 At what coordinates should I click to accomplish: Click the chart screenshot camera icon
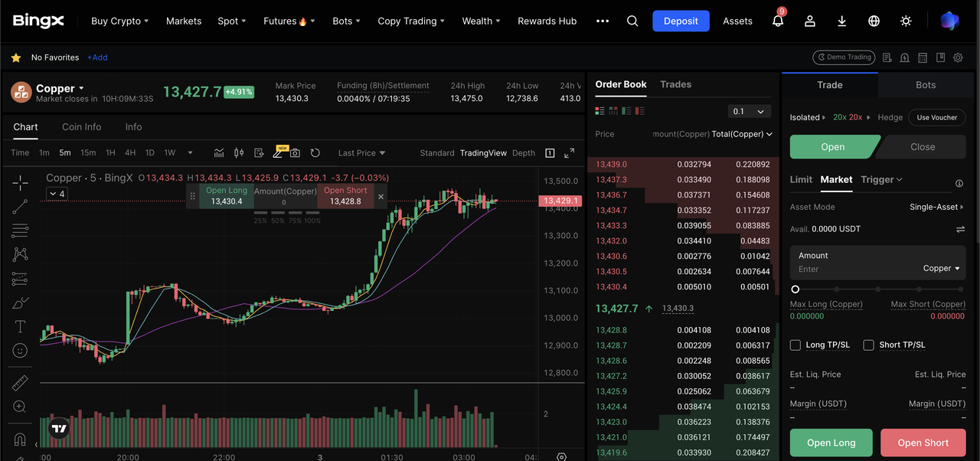[x=295, y=153]
